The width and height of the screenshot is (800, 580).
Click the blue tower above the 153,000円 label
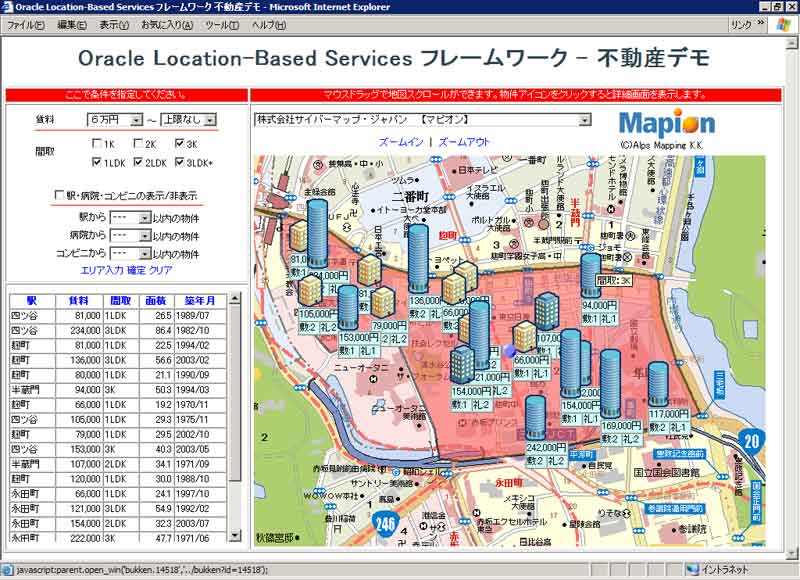(348, 308)
